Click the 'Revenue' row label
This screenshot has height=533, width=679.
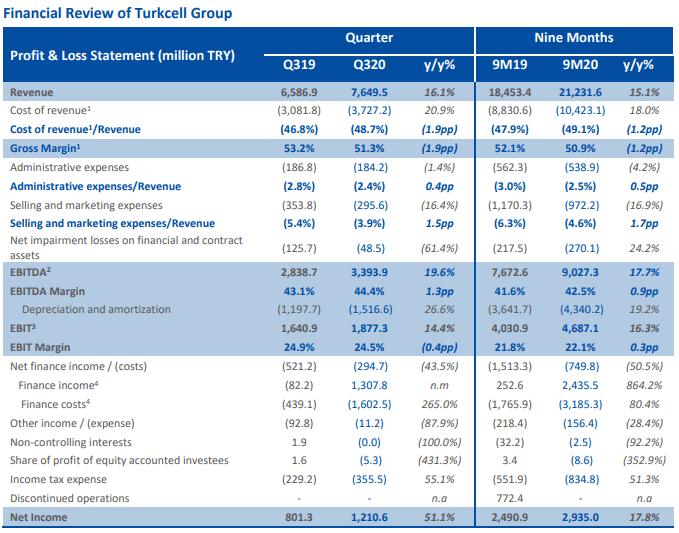pyautogui.click(x=32, y=92)
